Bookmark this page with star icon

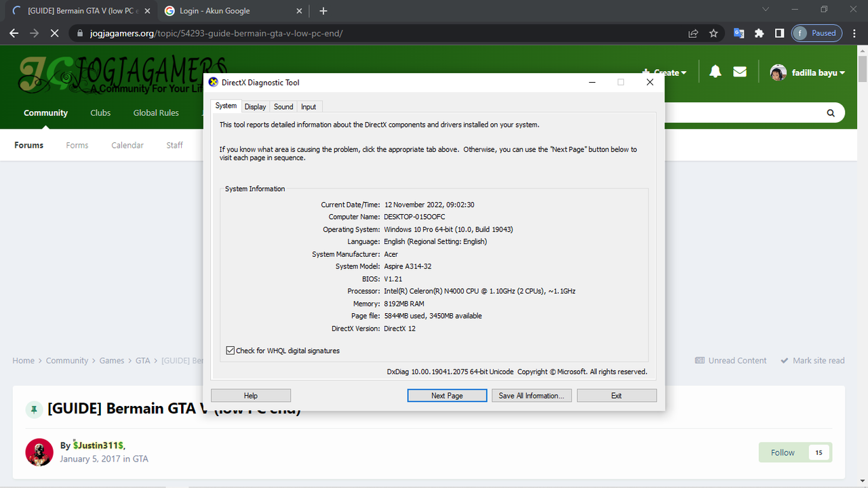[x=713, y=33]
